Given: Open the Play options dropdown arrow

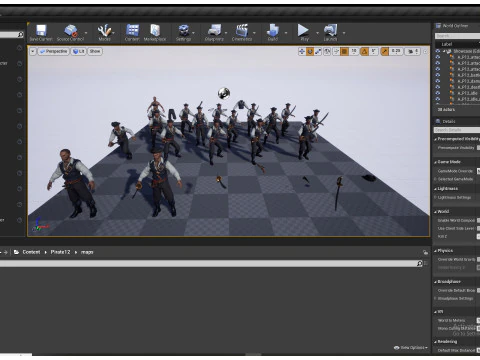Looking at the screenshot, I should click(x=317, y=33).
